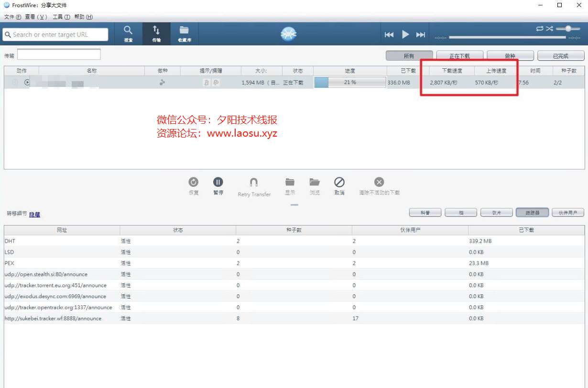The width and height of the screenshot is (588, 388).
Task: Cancel the transfer with 取消 icon
Action: 339,182
